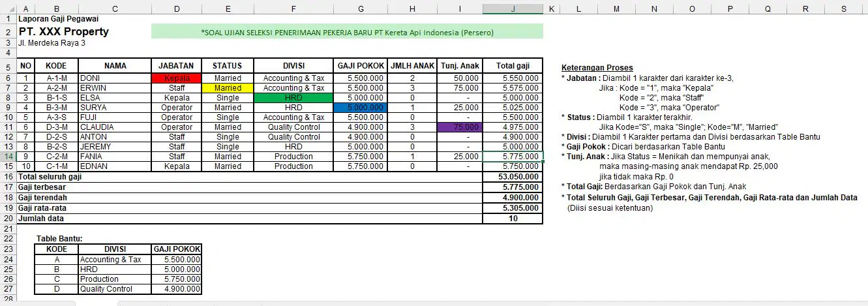Select the yellow Married cell in ERWIN's row

point(228,87)
